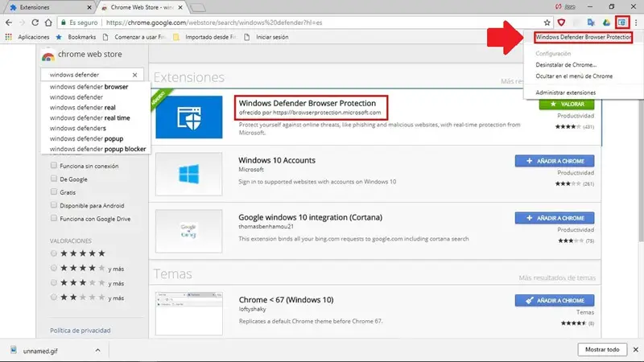644x362 pixels.
Task: Click the secure padlock site info icon
Action: pyautogui.click(x=64, y=23)
